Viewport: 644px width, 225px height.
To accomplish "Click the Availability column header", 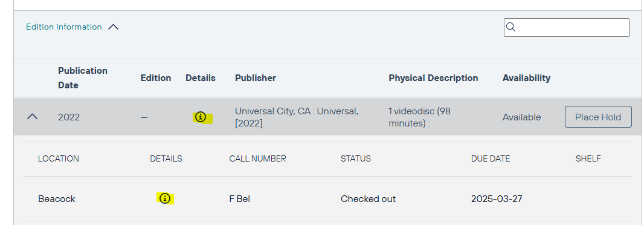I will pyautogui.click(x=526, y=78).
